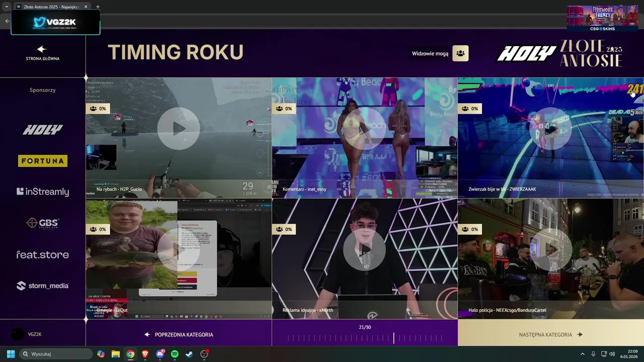
Task: Play the 'Reklama idealna - xN0rth' clip
Action: [x=364, y=249]
